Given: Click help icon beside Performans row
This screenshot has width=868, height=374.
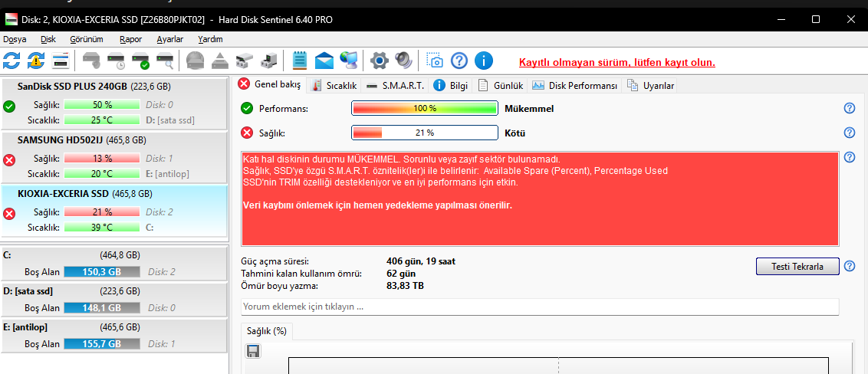Looking at the screenshot, I should 850,108.
